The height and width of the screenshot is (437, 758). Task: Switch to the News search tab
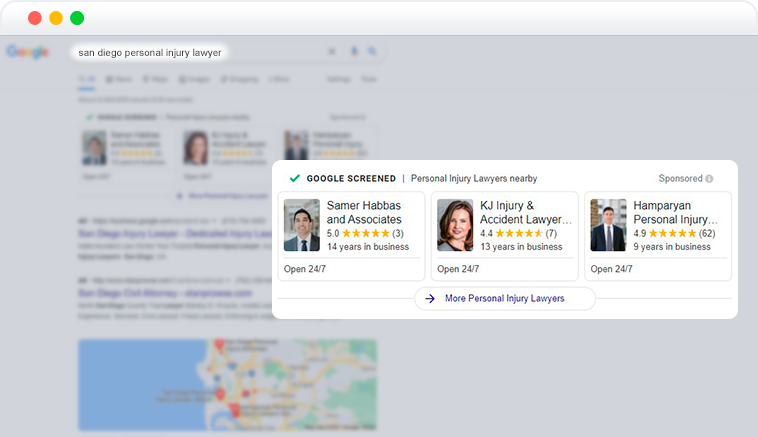(122, 78)
